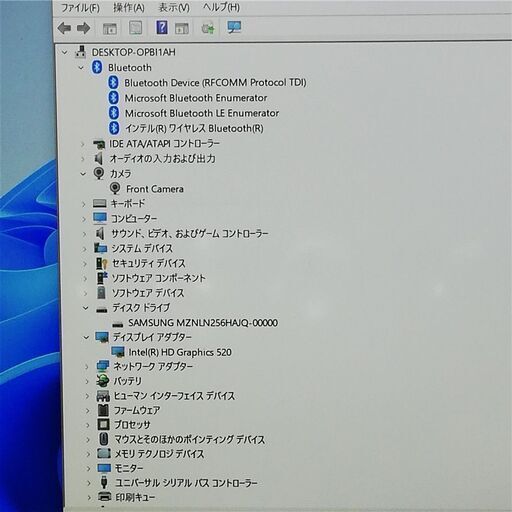Select the モニター category label
This screenshot has width=512, height=512.
click(129, 469)
